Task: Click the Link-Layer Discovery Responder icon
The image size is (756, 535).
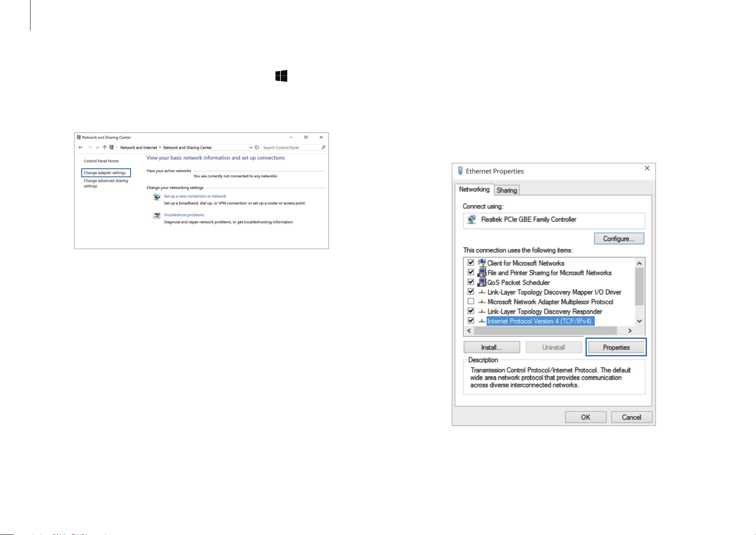Action: pos(482,311)
